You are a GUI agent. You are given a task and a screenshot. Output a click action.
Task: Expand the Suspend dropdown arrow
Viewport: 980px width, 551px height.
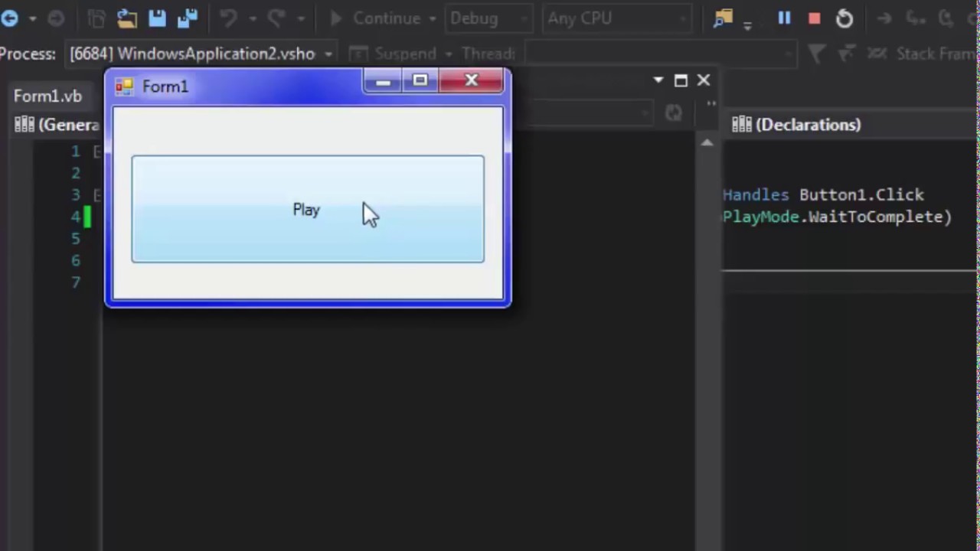point(448,54)
